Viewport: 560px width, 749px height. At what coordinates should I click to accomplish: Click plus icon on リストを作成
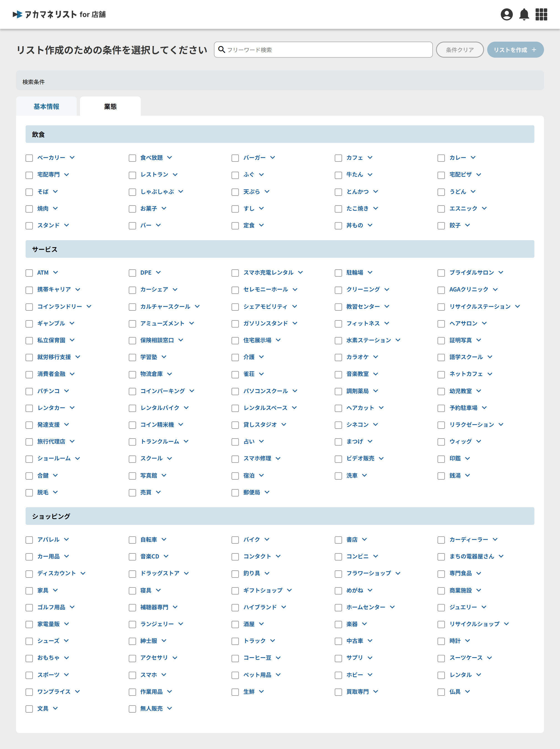tap(534, 50)
